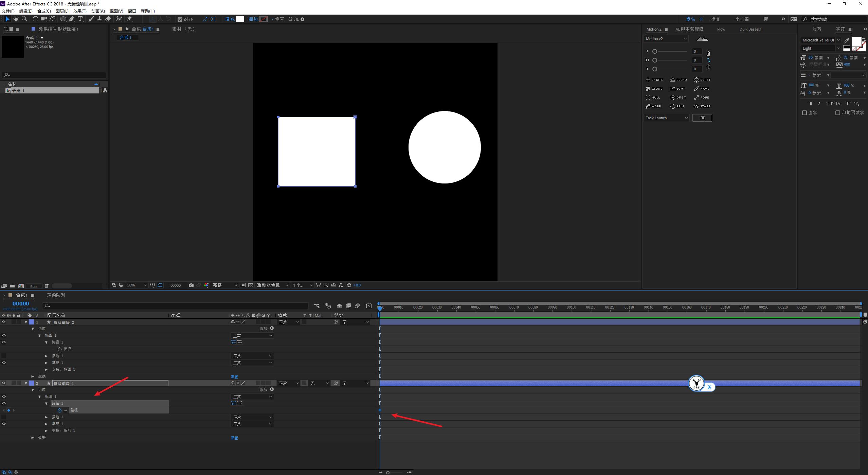868x475 pixels.
Task: Open the 效果(T) menu
Action: (x=79, y=11)
